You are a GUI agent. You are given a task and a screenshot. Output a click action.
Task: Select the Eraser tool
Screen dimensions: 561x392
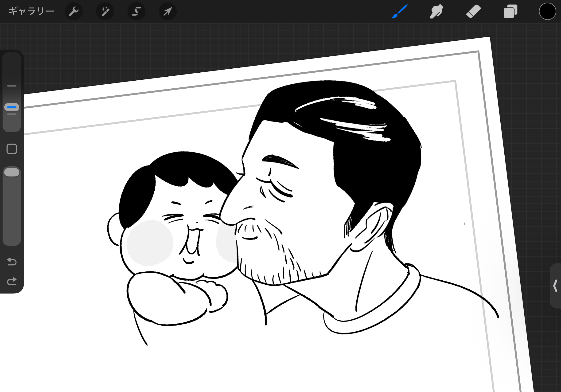click(474, 11)
